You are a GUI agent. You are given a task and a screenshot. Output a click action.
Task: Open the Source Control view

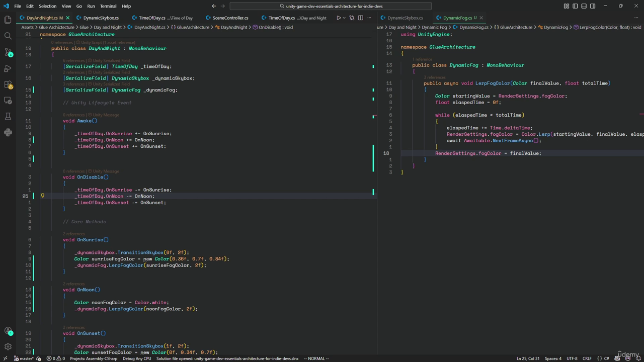point(8,52)
